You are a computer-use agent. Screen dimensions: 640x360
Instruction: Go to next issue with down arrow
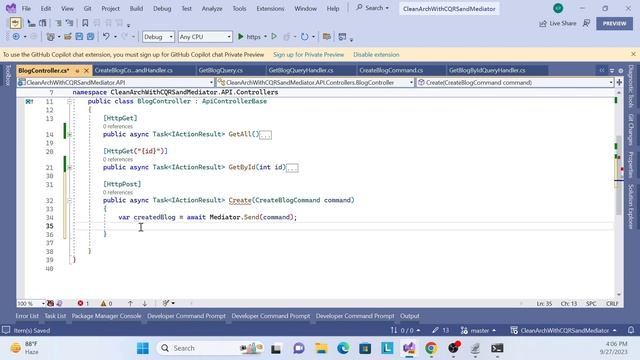coord(144,303)
